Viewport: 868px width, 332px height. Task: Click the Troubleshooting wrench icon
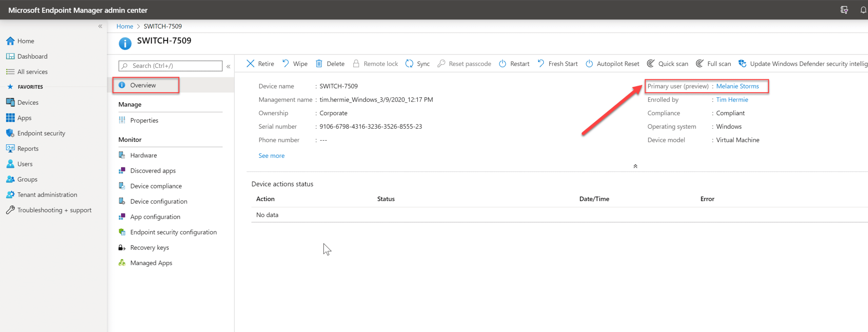click(x=10, y=210)
